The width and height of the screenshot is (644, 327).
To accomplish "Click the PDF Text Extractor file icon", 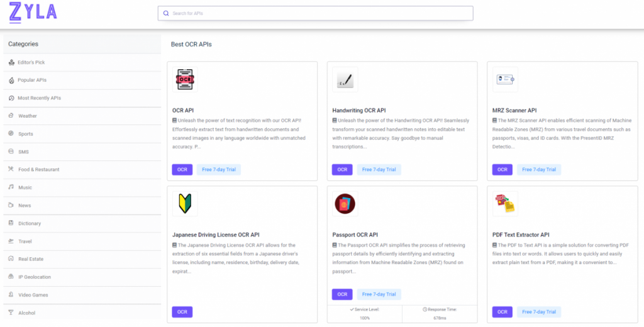I will pos(505,203).
